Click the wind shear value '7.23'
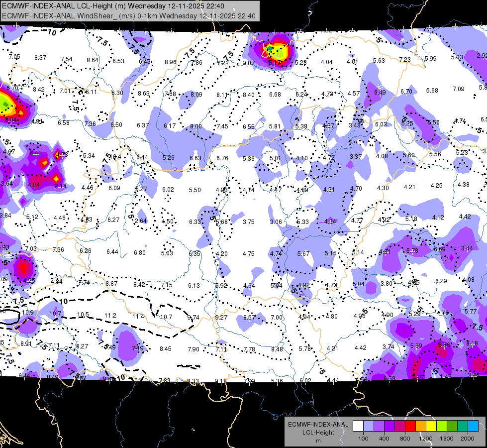The height and width of the screenshot is (448, 487). pos(405,59)
